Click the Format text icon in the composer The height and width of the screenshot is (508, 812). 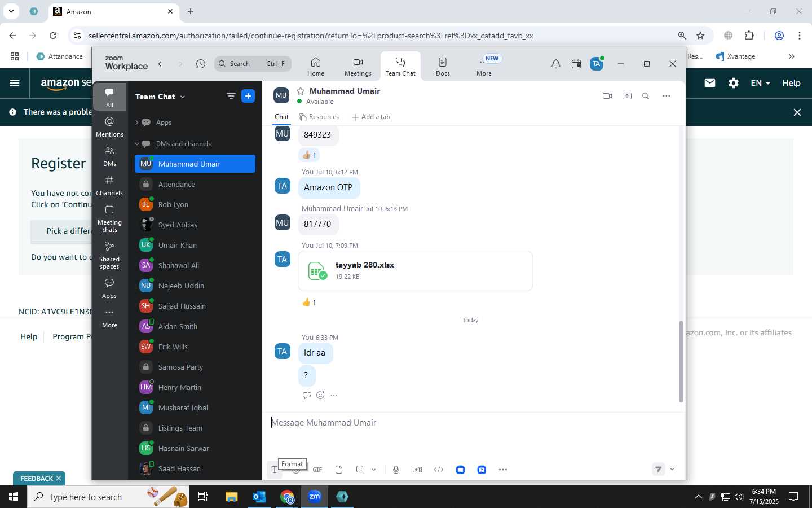pyautogui.click(x=275, y=470)
